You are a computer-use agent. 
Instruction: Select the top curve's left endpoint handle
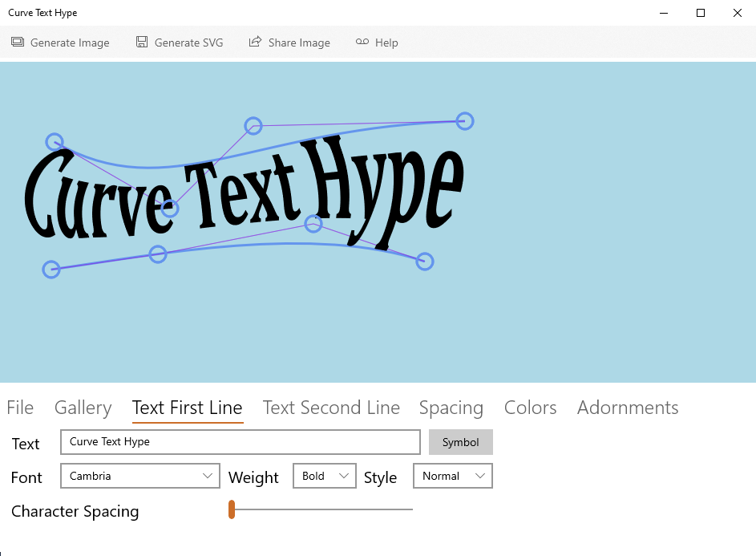click(x=55, y=142)
